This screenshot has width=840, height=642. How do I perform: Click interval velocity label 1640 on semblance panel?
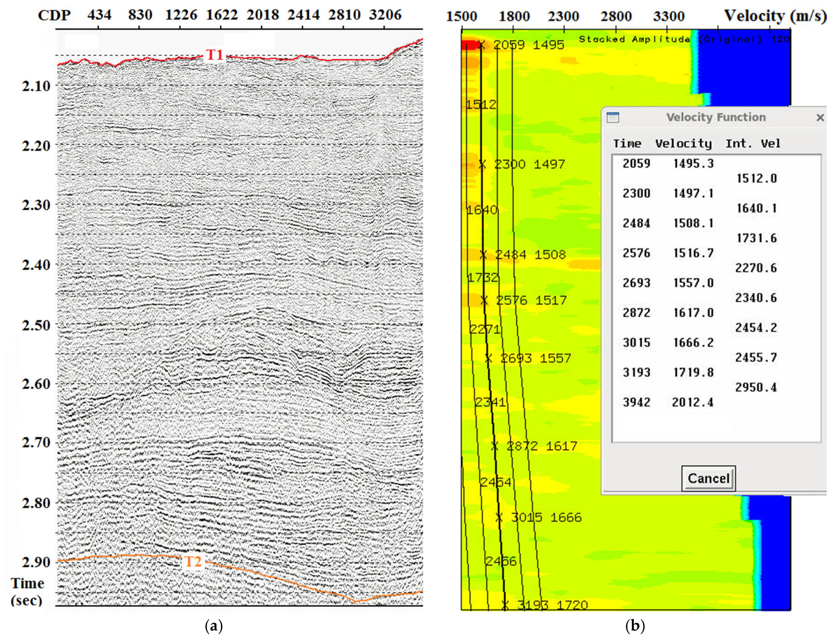(x=482, y=210)
